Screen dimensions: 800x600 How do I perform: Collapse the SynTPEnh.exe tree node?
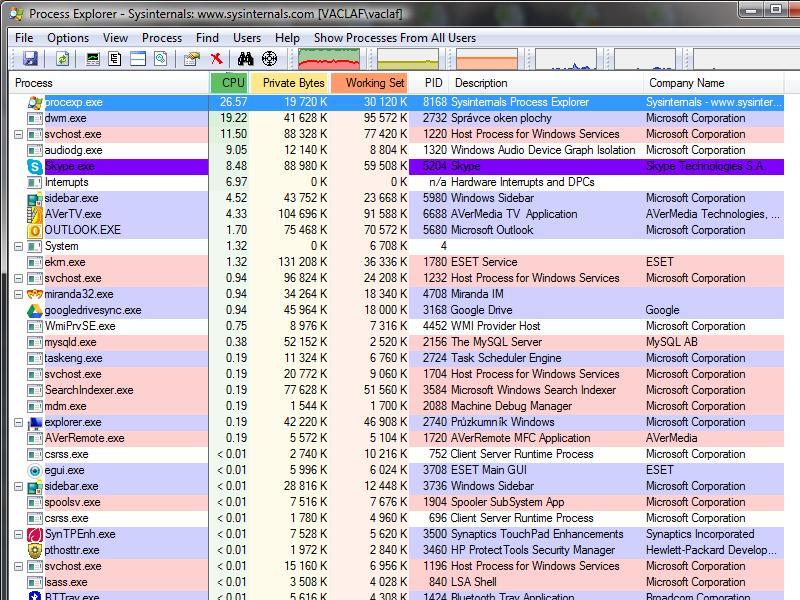[x=19, y=534]
